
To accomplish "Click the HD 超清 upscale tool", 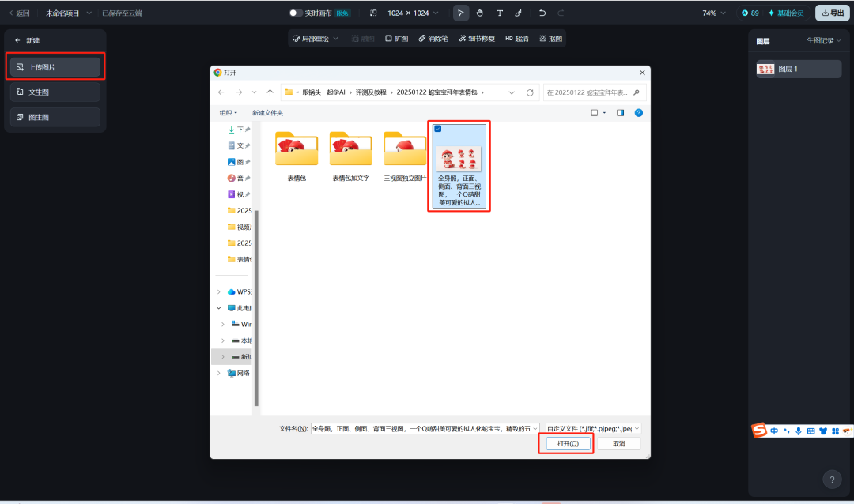I will click(516, 38).
